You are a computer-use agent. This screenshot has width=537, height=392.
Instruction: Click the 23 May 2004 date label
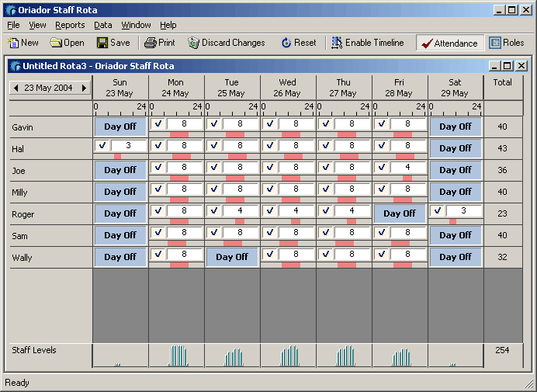coord(48,88)
